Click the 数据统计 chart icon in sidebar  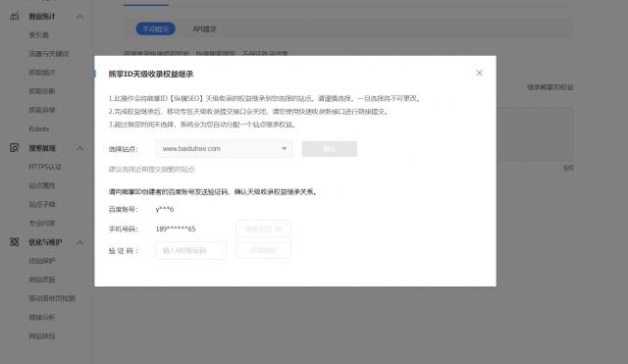click(x=15, y=17)
